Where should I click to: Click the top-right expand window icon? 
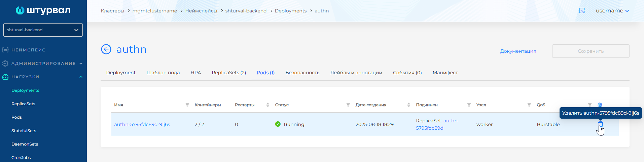pyautogui.click(x=582, y=11)
